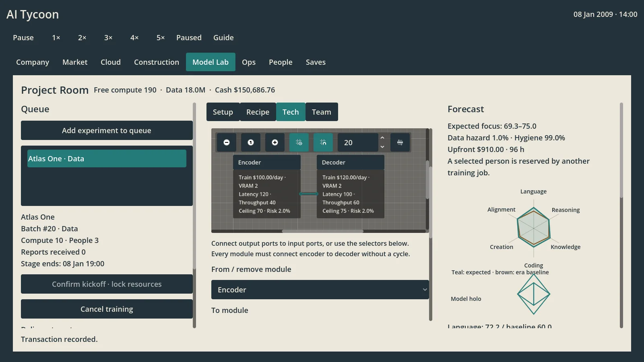Screen dimensions: 644x362
Task: Switch to the Recipe tab
Action: tap(258, 112)
